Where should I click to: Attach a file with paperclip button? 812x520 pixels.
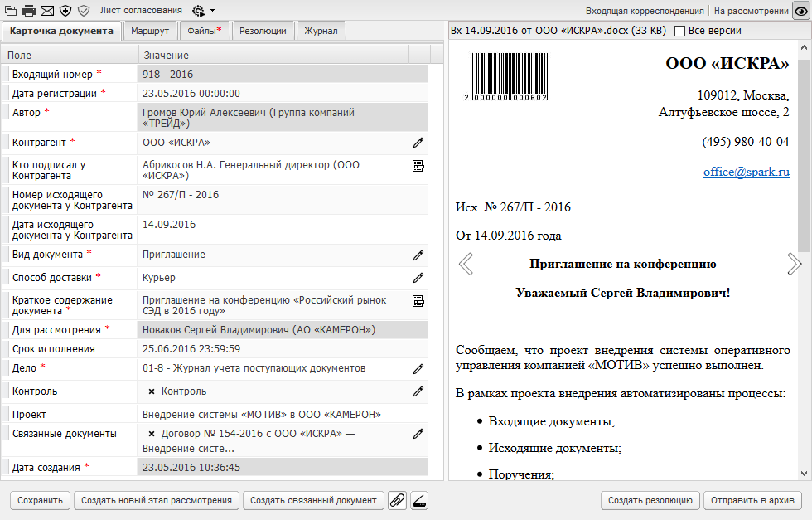tap(397, 500)
